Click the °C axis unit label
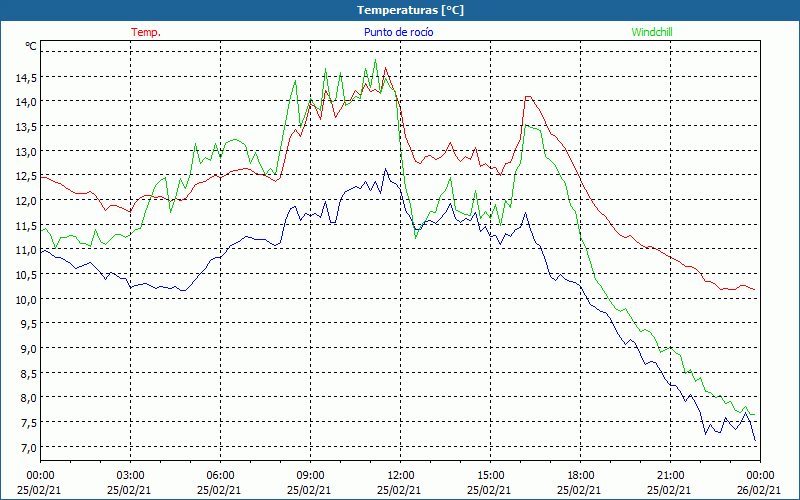 click(x=31, y=46)
